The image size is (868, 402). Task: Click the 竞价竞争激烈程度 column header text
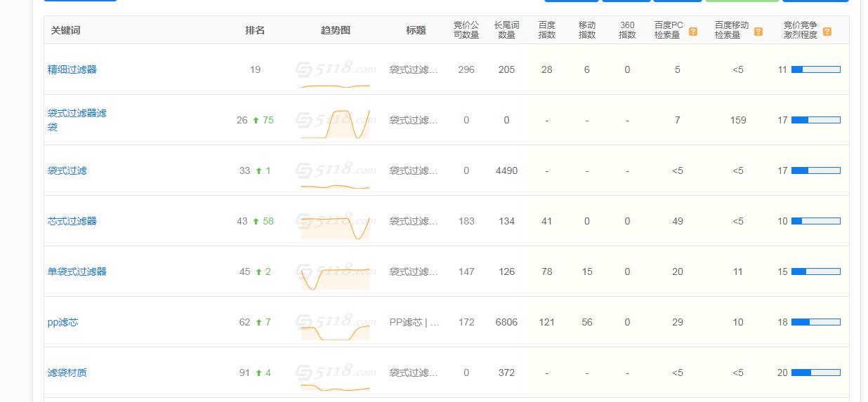[801, 30]
